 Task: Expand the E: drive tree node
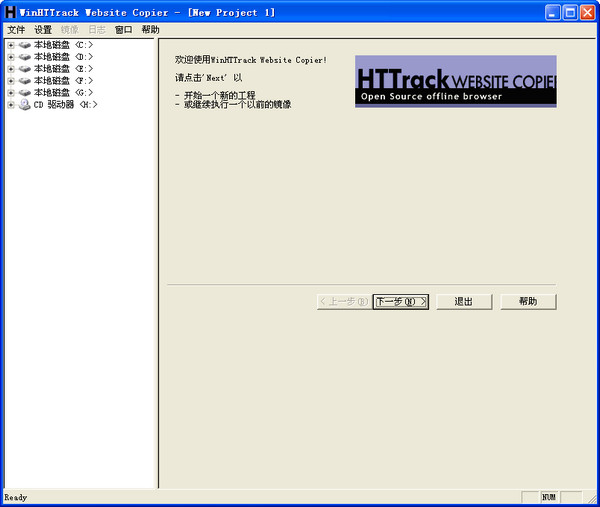11,69
